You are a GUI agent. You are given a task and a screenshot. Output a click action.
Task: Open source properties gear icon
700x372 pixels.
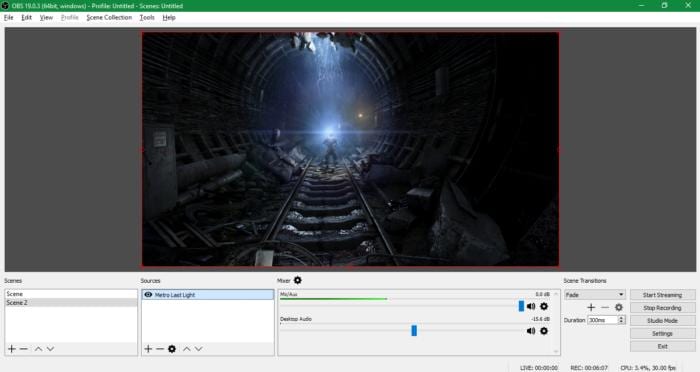pos(172,349)
